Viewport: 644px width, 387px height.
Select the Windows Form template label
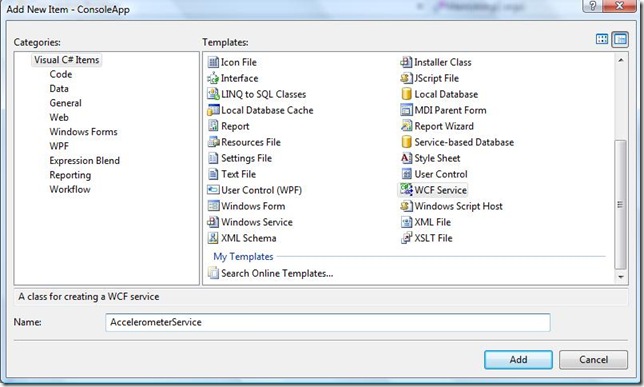click(x=253, y=206)
